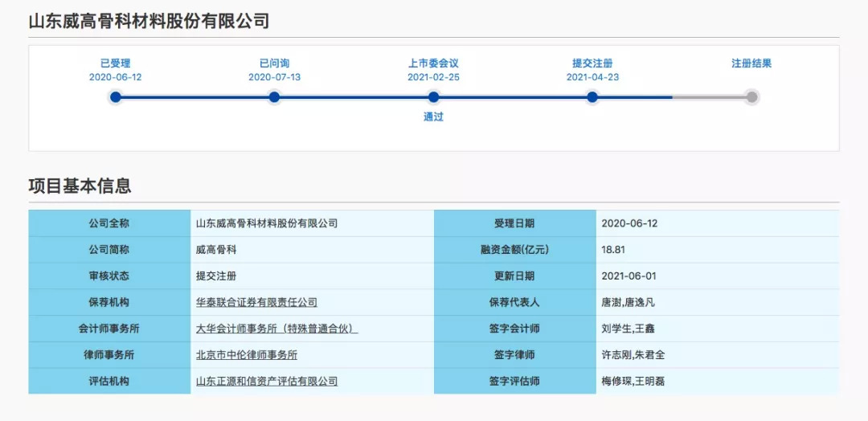Click the 更新日期 value 2021-06-01

click(628, 276)
